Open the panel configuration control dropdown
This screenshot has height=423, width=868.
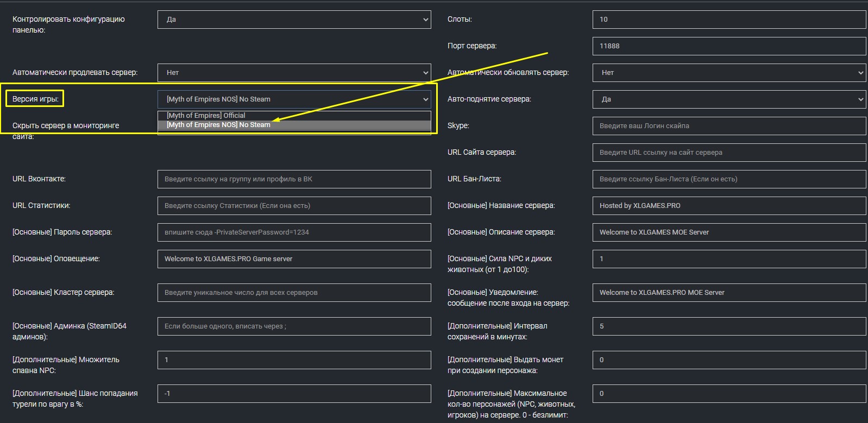pyautogui.click(x=294, y=20)
